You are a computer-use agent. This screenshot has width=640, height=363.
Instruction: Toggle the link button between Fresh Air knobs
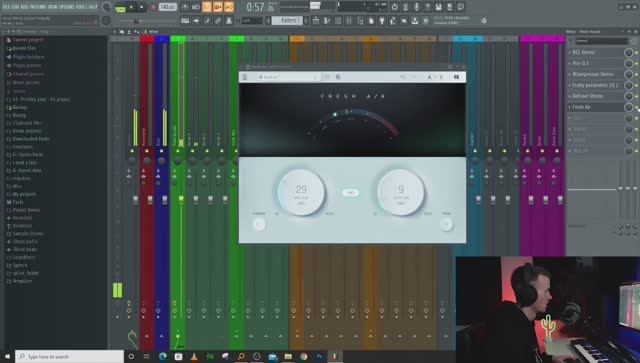click(350, 193)
